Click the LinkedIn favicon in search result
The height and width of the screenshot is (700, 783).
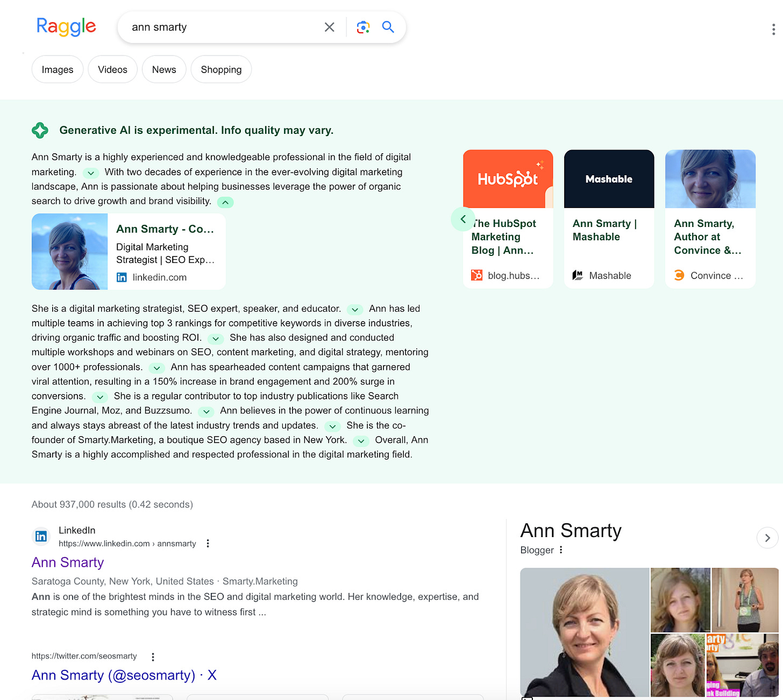tap(41, 536)
